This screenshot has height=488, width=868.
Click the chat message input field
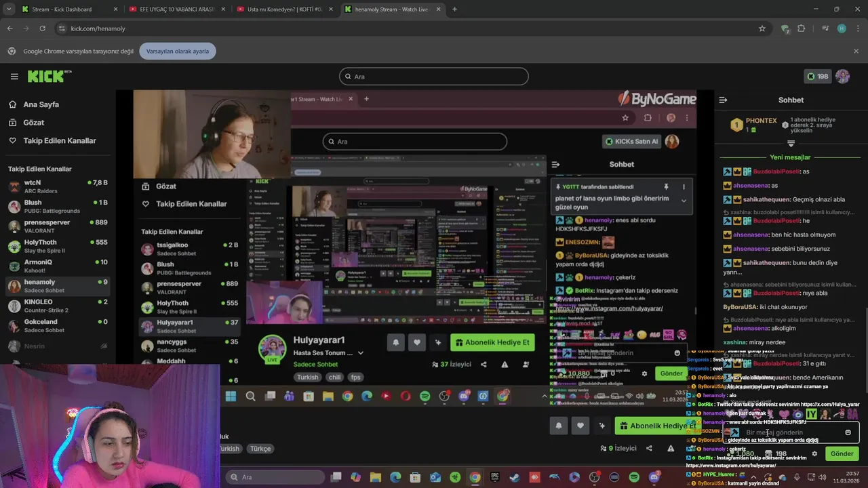pyautogui.click(x=790, y=432)
